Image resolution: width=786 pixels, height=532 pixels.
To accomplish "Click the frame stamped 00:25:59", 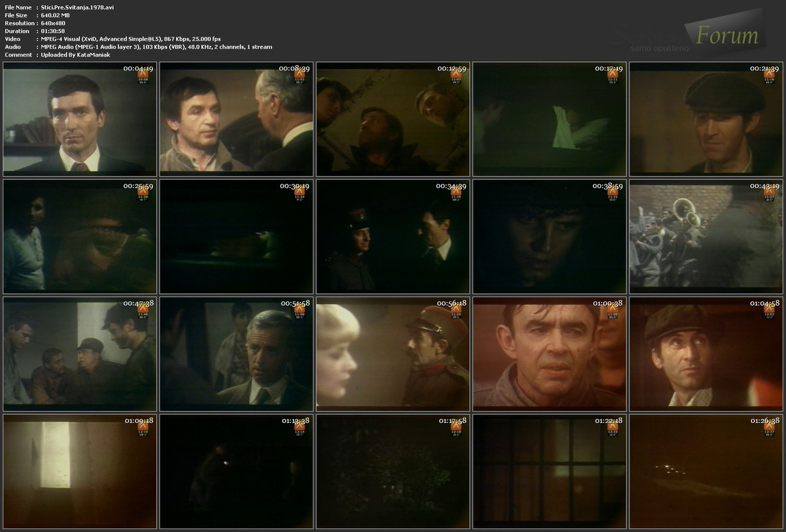I will click(80, 237).
